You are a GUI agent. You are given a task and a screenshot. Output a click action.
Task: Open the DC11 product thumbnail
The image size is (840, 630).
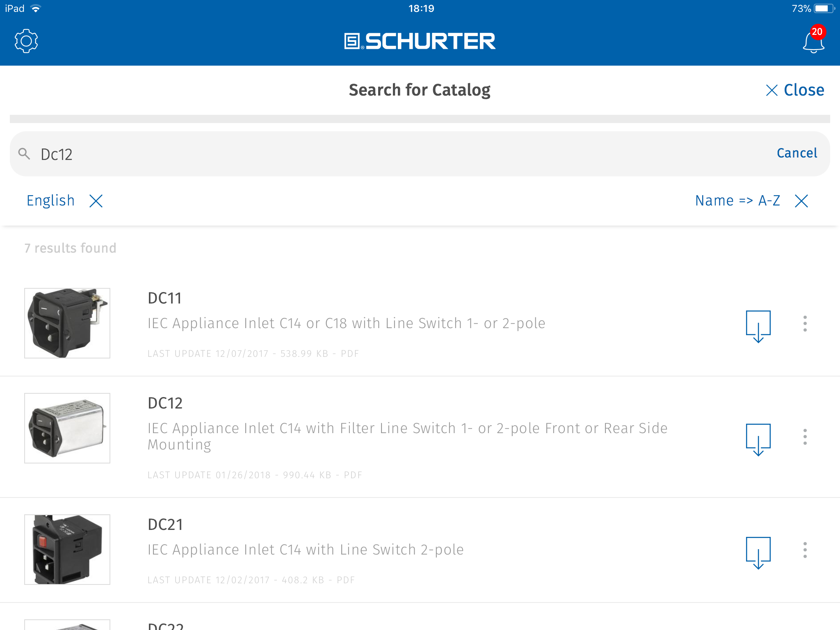[67, 323]
